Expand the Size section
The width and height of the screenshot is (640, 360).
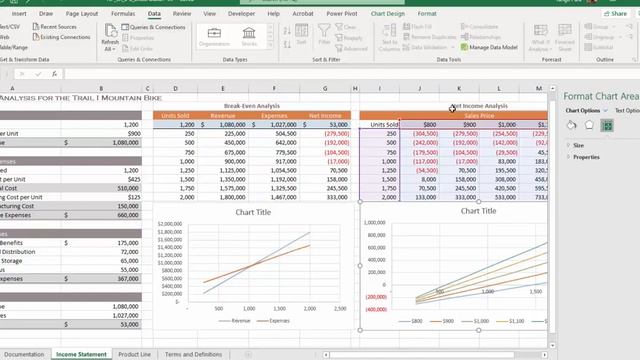[575, 145]
